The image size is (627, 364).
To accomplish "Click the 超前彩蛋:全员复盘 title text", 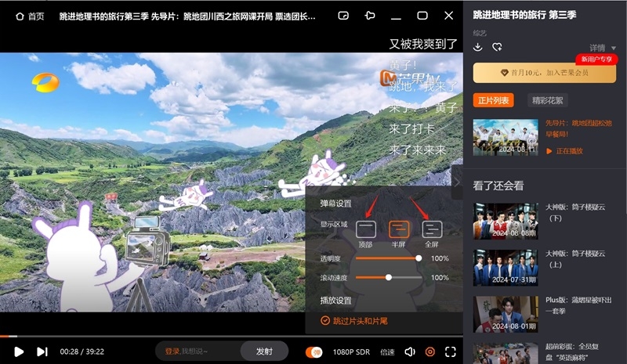I will coord(572,351).
